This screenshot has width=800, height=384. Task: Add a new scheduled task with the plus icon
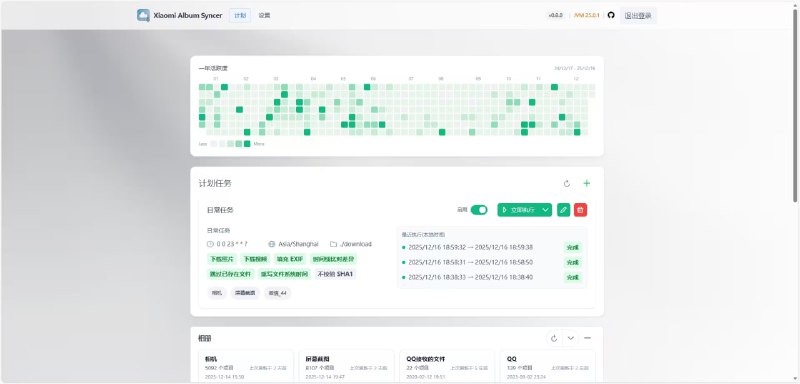tap(587, 184)
